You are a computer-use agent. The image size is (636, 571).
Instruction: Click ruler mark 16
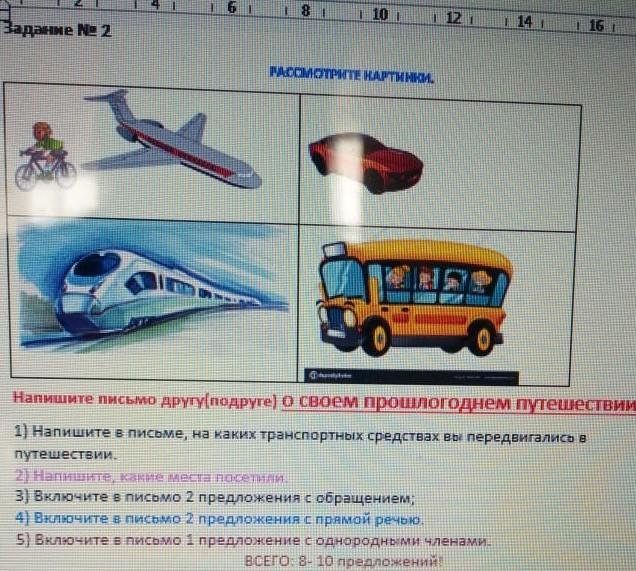[596, 26]
